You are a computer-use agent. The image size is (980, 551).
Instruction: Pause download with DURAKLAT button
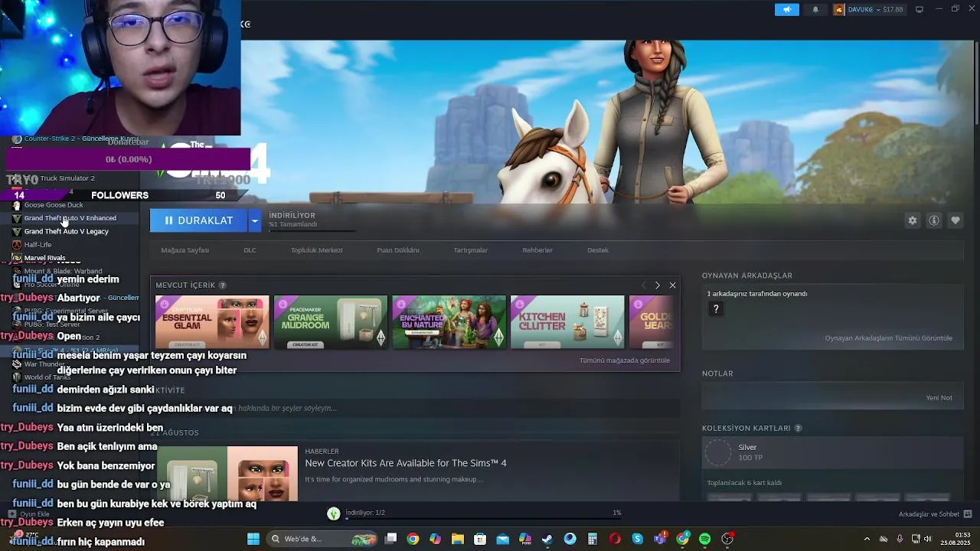click(x=198, y=220)
